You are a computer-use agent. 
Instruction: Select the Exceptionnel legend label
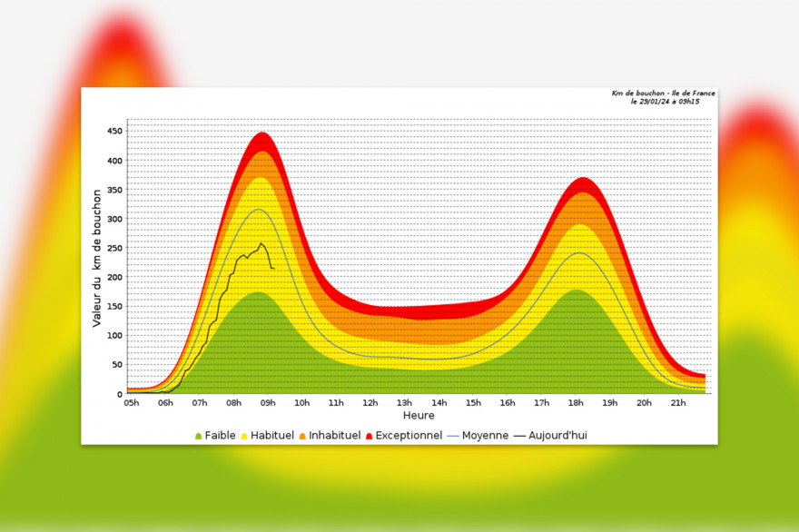coord(409,436)
